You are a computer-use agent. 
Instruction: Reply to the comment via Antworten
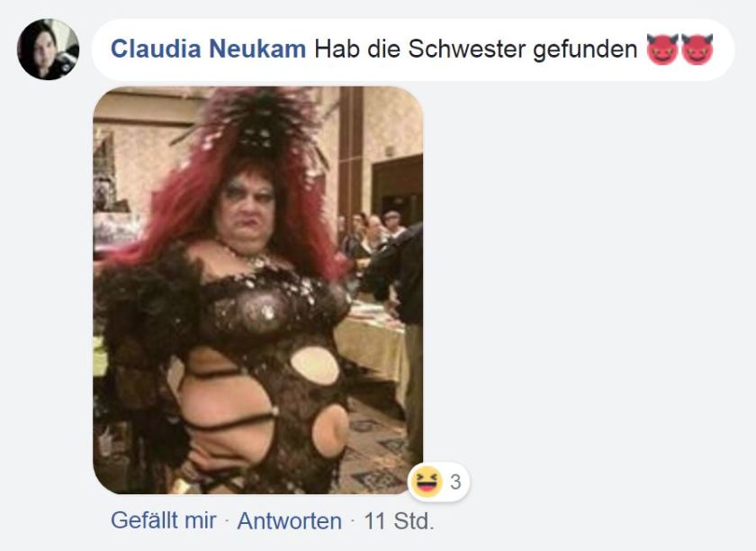289,520
